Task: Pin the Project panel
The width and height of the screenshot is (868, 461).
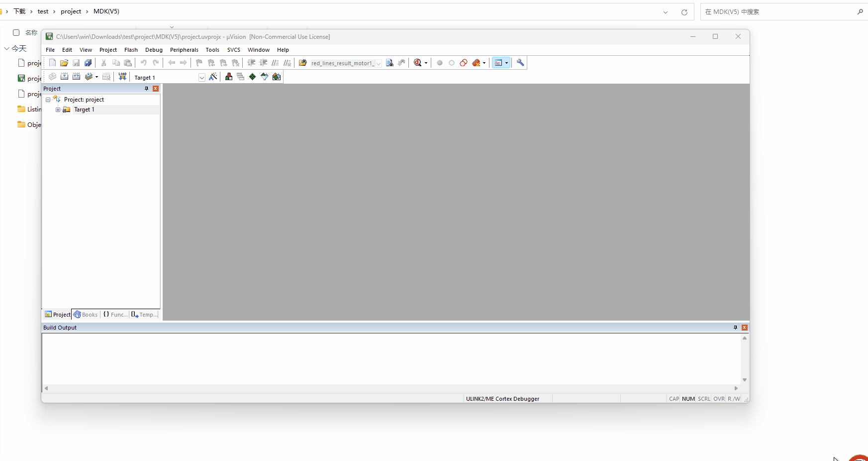Action: click(146, 88)
